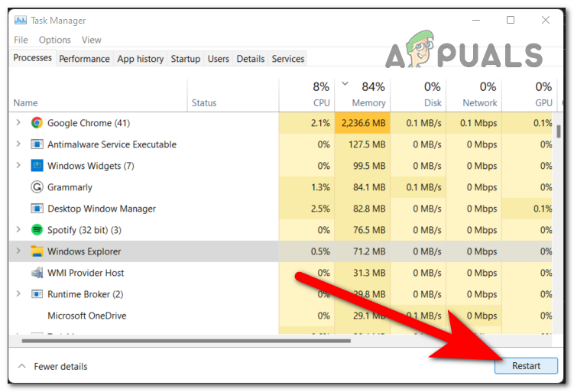The width and height of the screenshot is (574, 392).
Task: Sort by Disk column header
Action: pyautogui.click(x=418, y=95)
